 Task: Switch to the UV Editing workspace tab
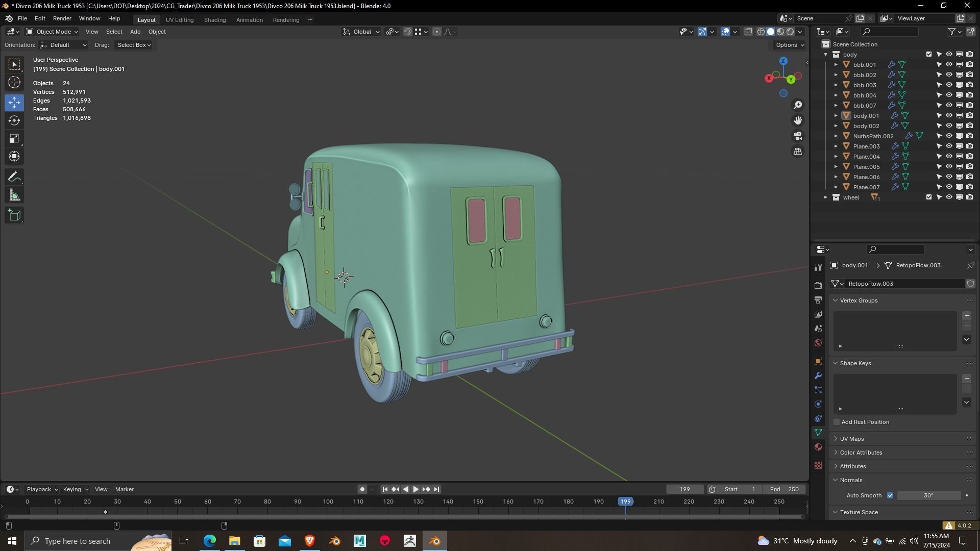point(180,20)
